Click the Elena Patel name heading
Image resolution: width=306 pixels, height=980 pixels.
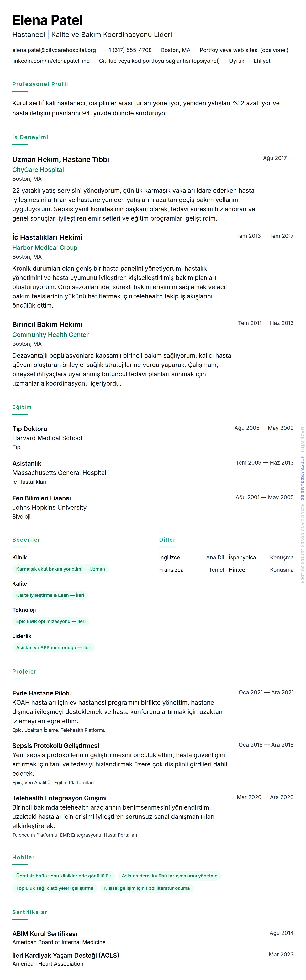click(x=48, y=20)
